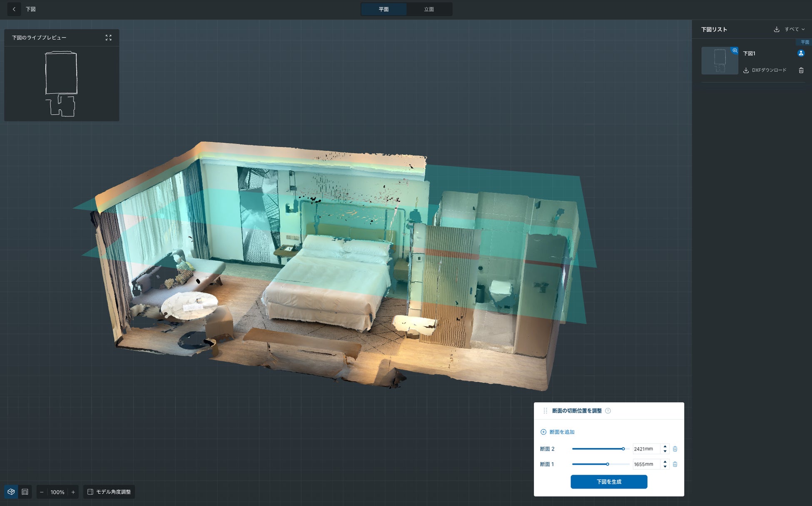Click 断面を追加 to add a section
This screenshot has width=812, height=506.
[558, 432]
